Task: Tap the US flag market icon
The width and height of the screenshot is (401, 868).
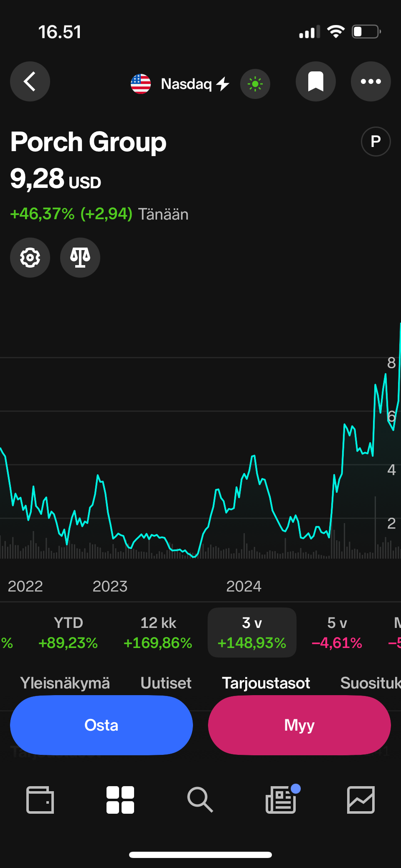Action: click(141, 84)
